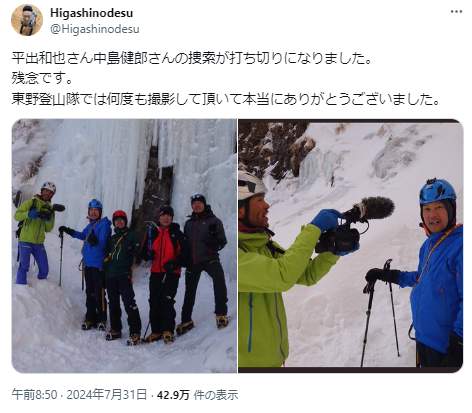Click the 残念です text line
The height and width of the screenshot is (413, 472).
pos(42,78)
